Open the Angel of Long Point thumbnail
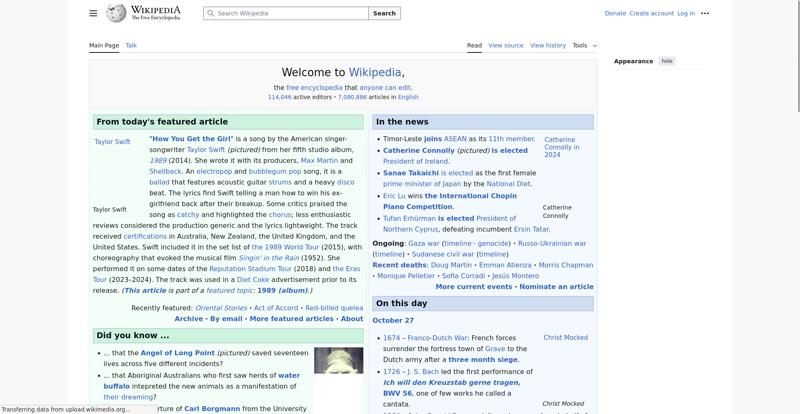 pos(338,360)
